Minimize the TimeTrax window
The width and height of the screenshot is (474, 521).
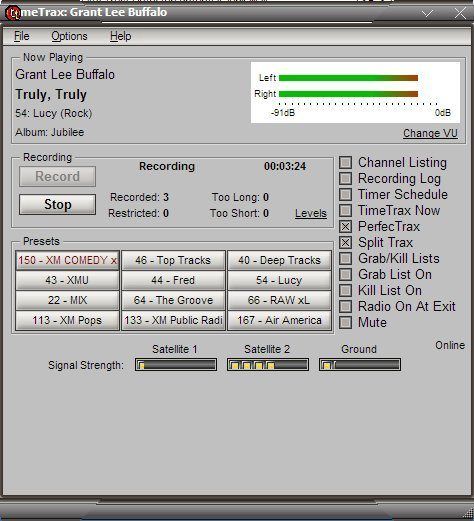pos(427,13)
